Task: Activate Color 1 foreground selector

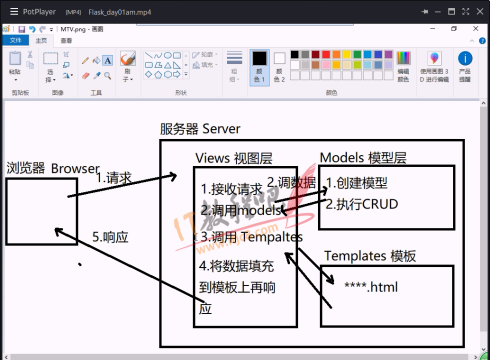Action: (x=259, y=68)
